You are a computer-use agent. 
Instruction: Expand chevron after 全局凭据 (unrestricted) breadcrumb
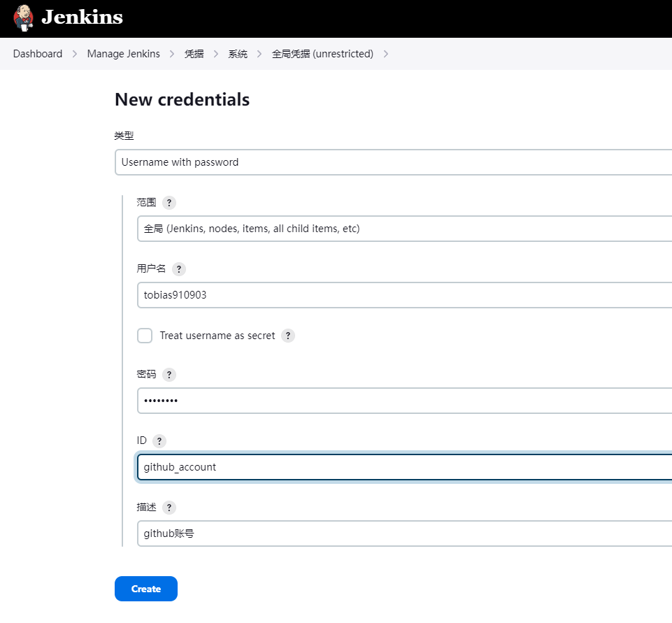click(x=386, y=54)
